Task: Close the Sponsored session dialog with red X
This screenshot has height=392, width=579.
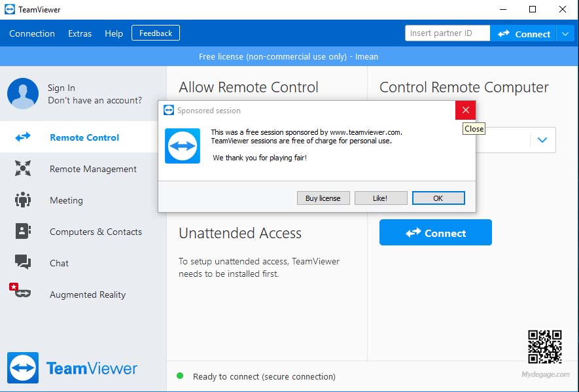Action: point(465,110)
